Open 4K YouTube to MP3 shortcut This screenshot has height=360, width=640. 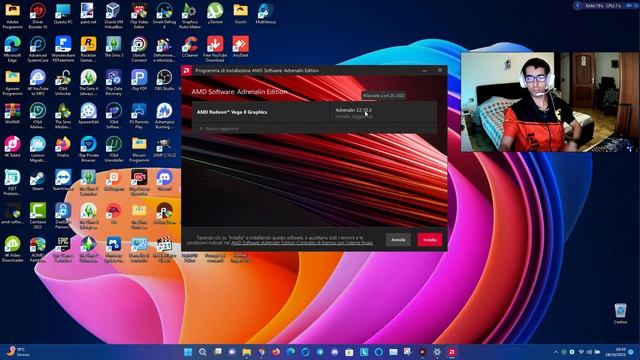tap(38, 82)
